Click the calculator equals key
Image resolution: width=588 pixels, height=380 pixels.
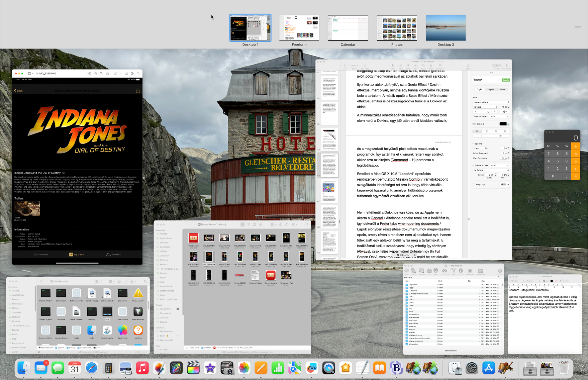(x=576, y=176)
